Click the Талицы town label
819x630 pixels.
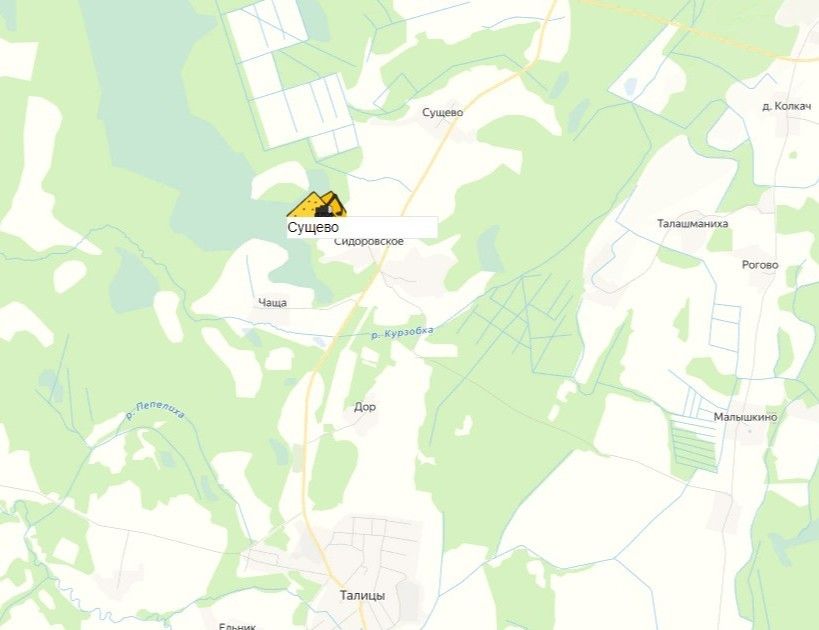[x=362, y=596]
